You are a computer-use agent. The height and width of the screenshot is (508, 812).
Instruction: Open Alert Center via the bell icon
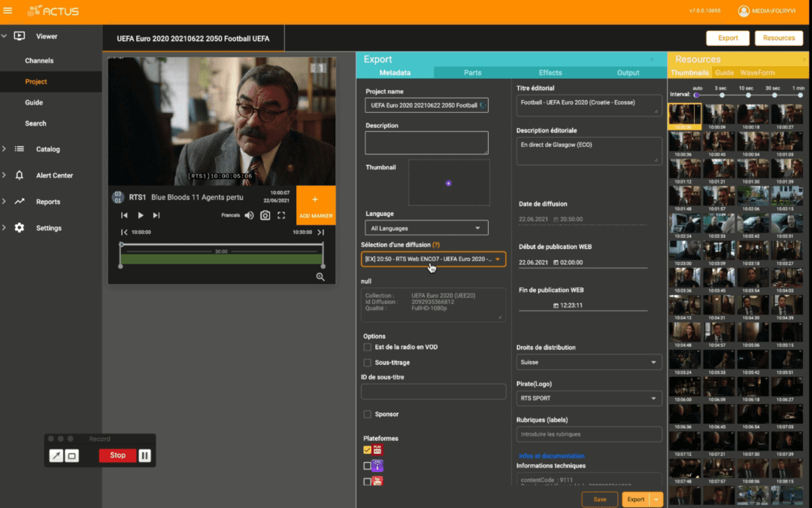19,175
